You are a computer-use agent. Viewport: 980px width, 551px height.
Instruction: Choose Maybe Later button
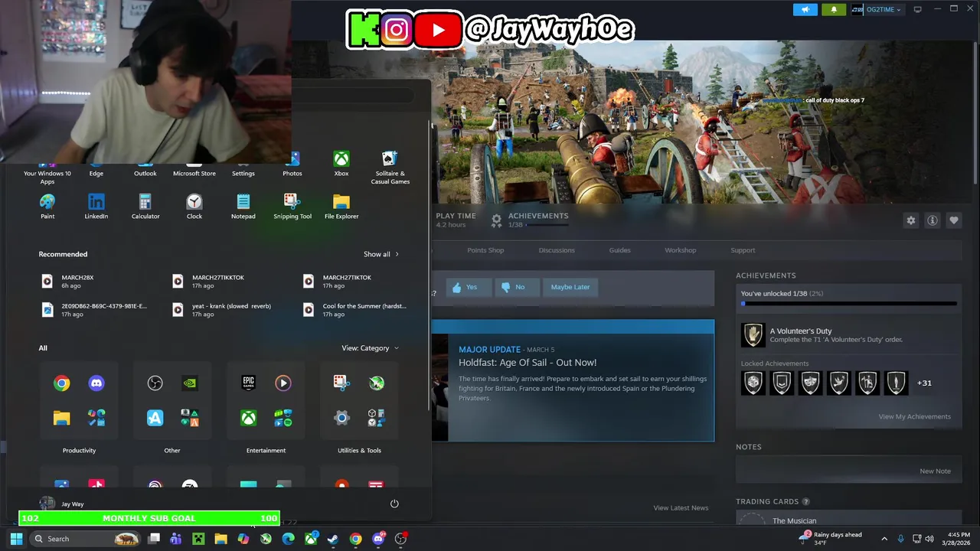(570, 287)
